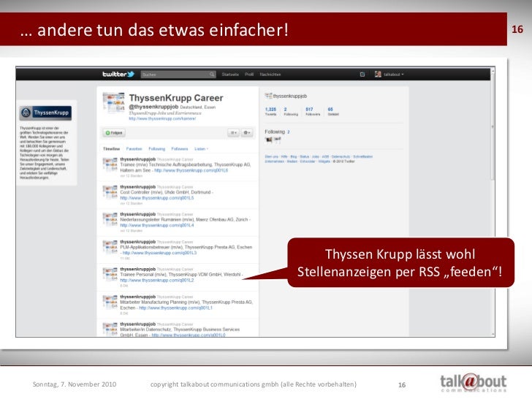Switch to the Favoriten tab
532x399 pixels.
[x=134, y=148]
